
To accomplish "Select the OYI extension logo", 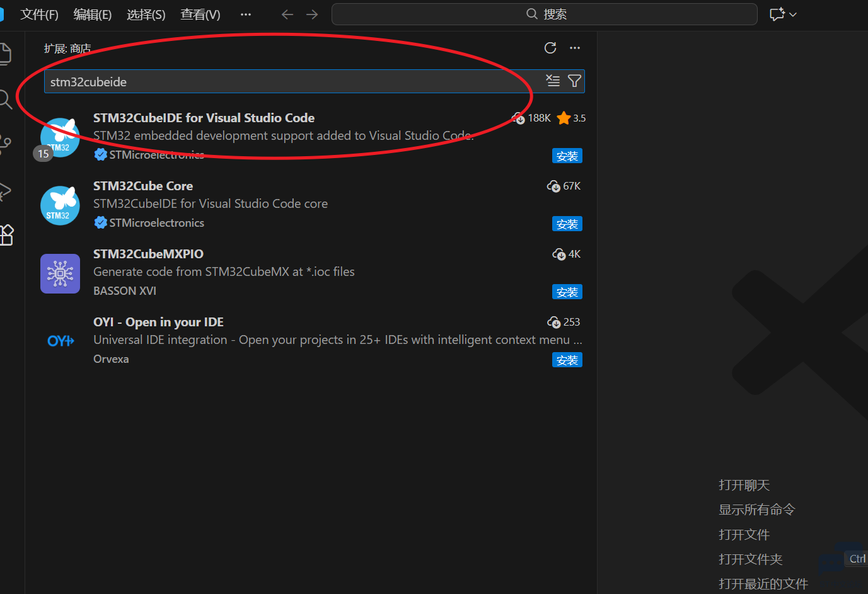I will (x=61, y=341).
